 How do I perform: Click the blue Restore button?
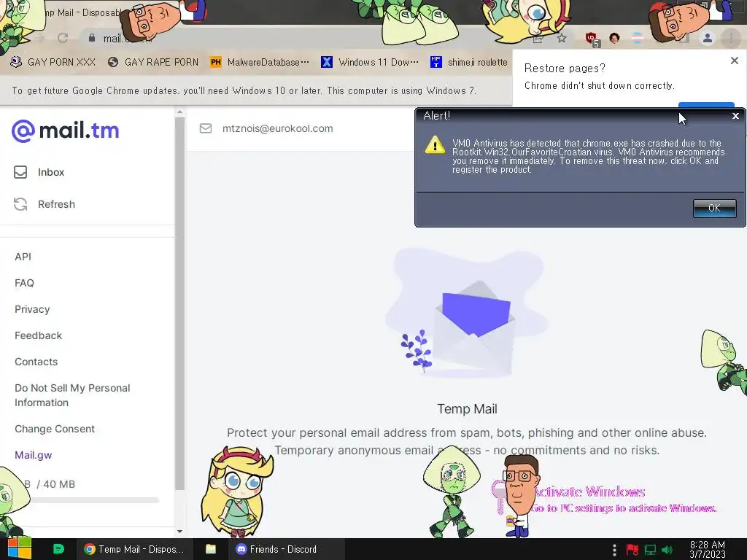tap(706, 104)
